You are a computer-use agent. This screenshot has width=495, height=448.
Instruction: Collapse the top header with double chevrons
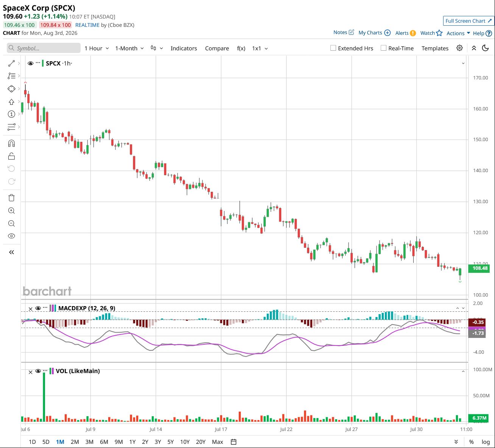click(474, 48)
